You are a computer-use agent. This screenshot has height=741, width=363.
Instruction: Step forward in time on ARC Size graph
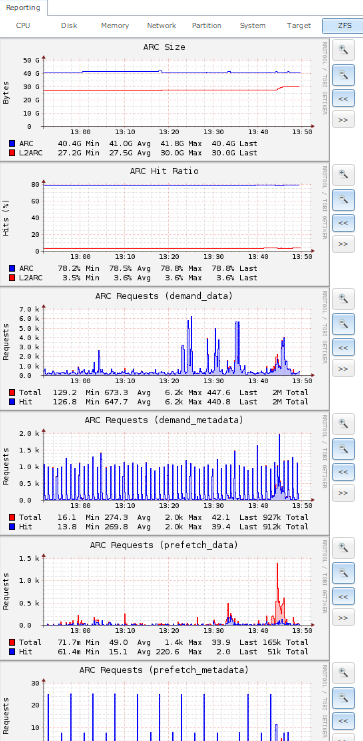click(343, 120)
